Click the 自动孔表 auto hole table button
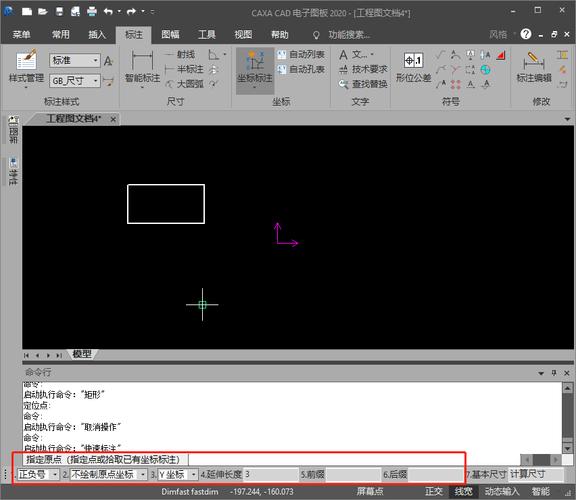 (301, 69)
